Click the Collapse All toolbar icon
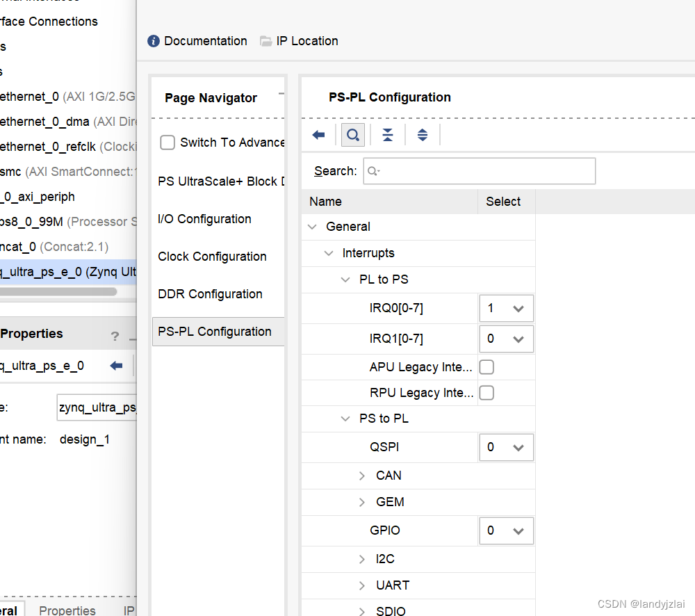 [x=387, y=135]
